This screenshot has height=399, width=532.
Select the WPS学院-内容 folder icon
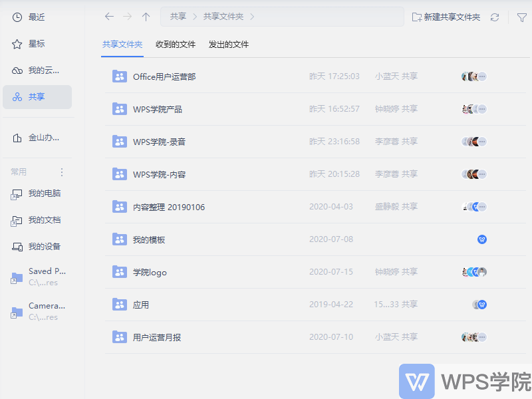(120, 174)
